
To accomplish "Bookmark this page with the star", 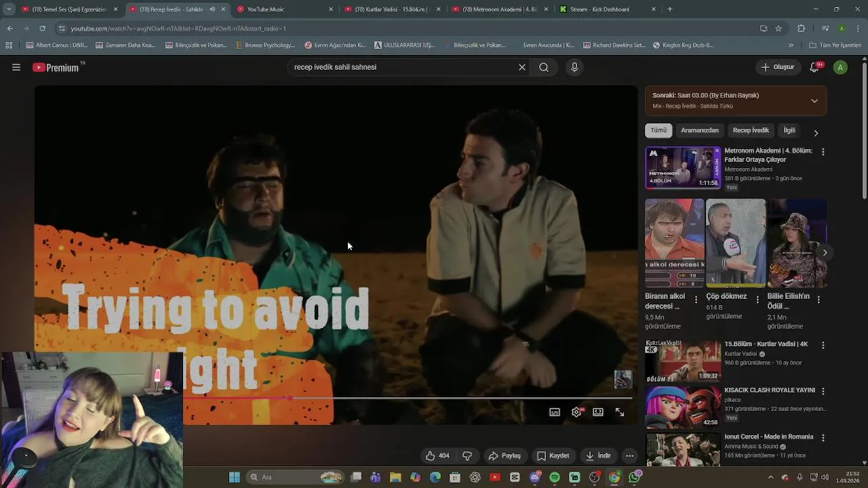I will coord(778,28).
